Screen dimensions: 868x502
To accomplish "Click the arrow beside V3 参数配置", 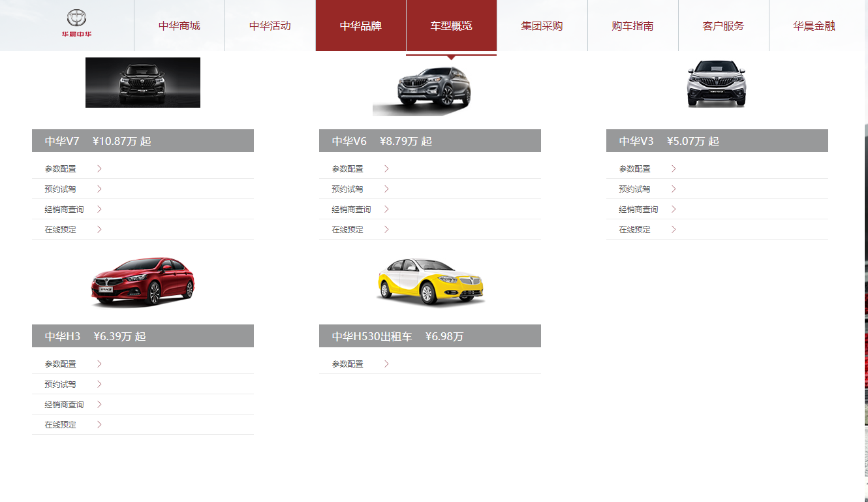I will click(674, 168).
